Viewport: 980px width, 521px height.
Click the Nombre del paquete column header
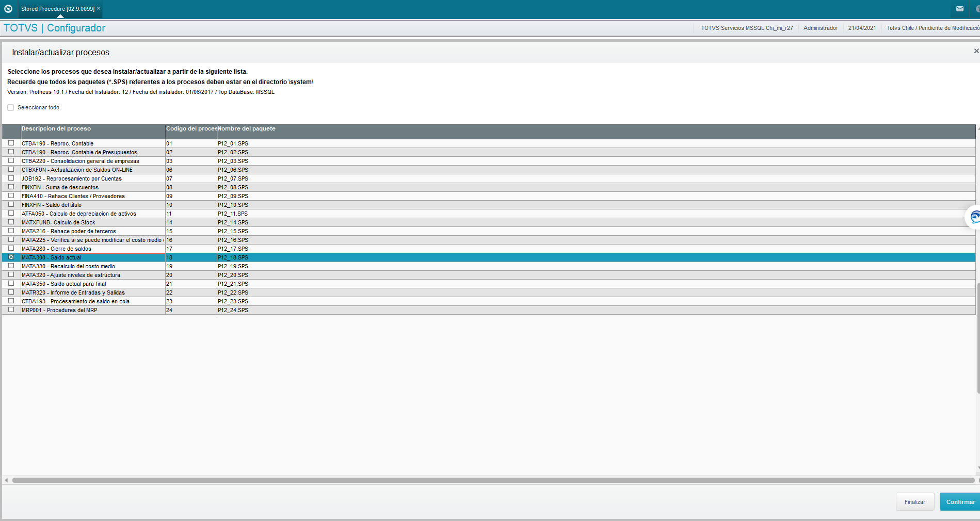pos(596,131)
